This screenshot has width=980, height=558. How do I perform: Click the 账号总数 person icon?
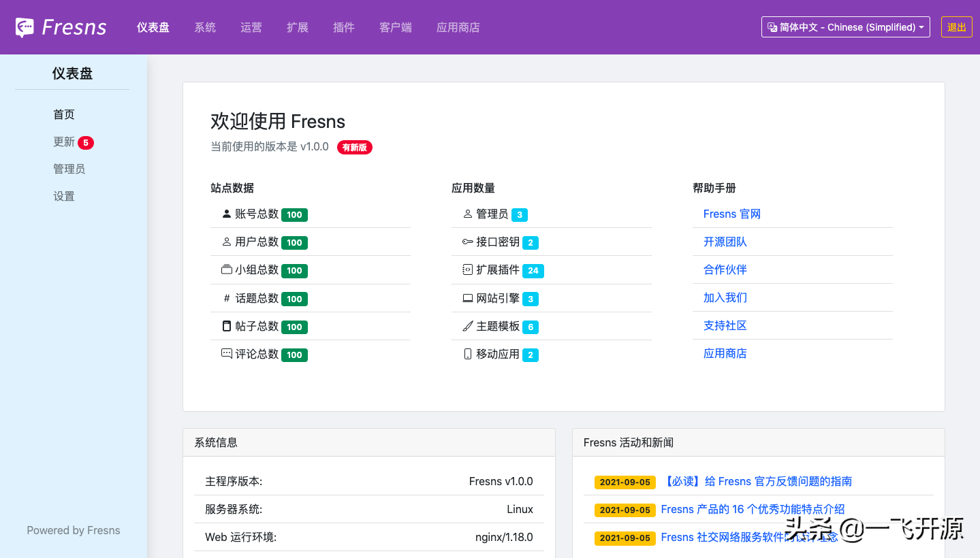227,214
